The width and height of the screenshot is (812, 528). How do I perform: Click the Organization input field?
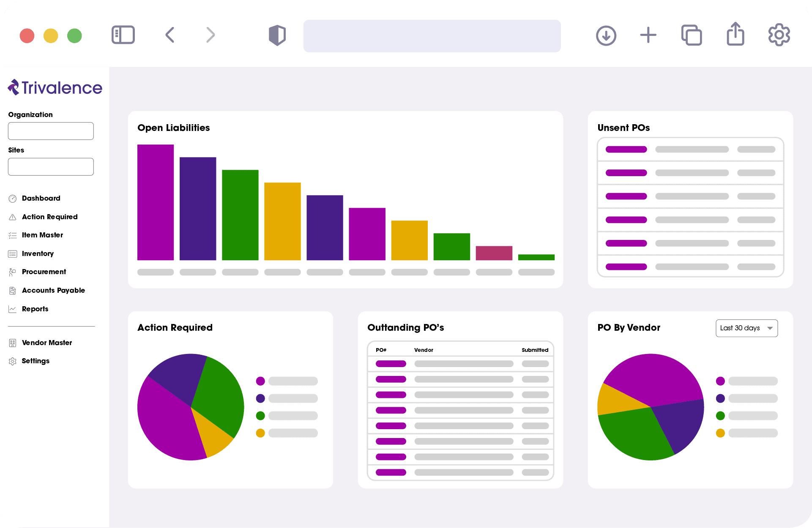pyautogui.click(x=51, y=131)
